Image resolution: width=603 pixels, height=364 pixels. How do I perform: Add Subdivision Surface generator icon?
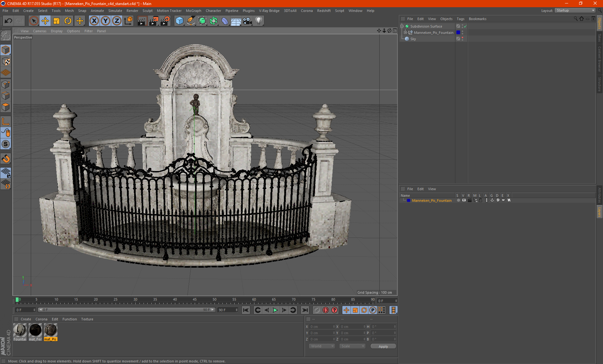(x=202, y=21)
